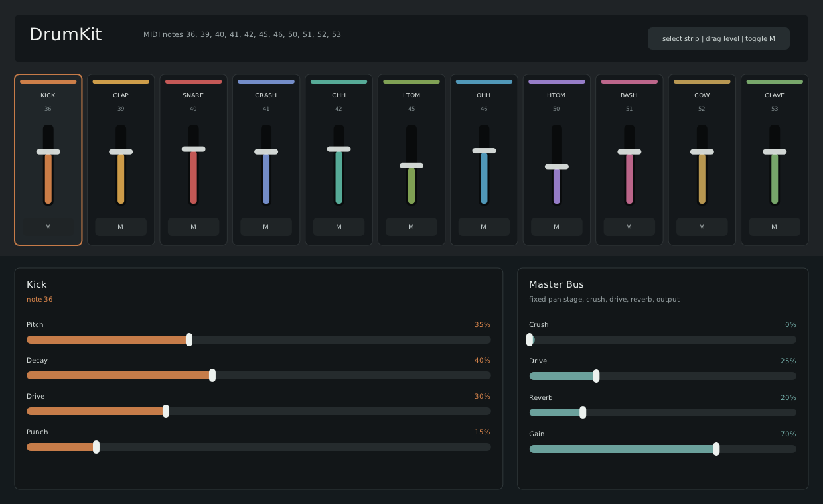Click the Decay 40% value
The width and height of the screenshot is (823, 504).
click(x=483, y=360)
